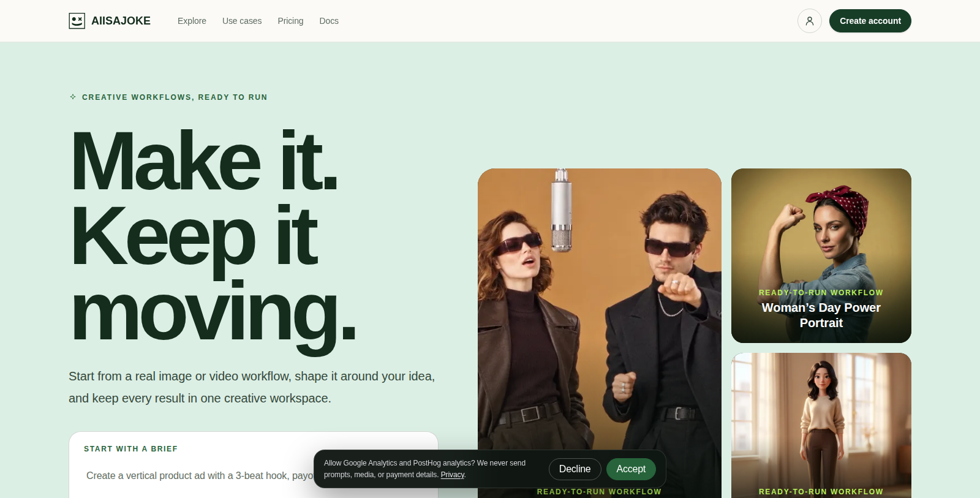The height and width of the screenshot is (498, 980).
Task: Open Woman's Day Power Portrait workflow card
Action: point(821,255)
